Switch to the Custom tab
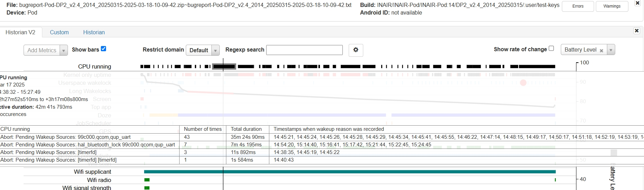The image size is (644, 190). [59, 32]
